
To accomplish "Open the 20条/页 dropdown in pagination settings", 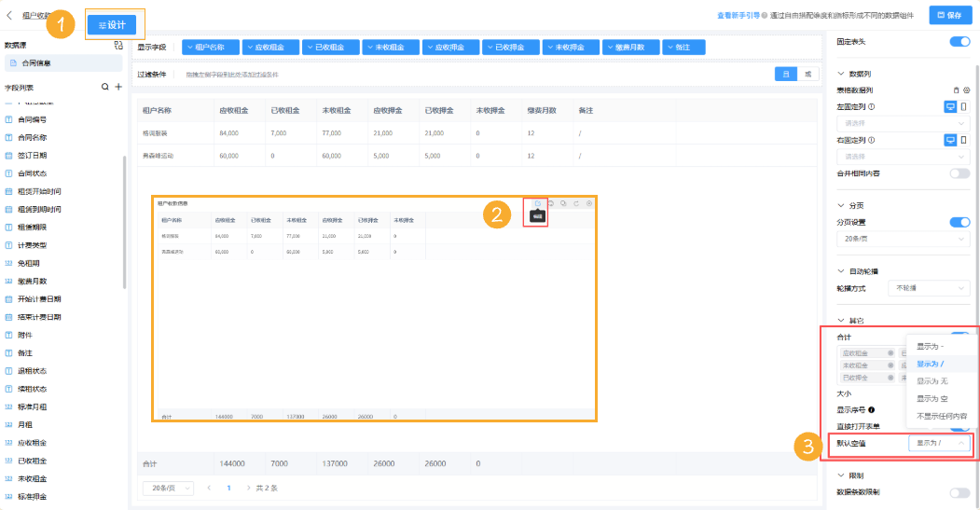I will point(903,240).
